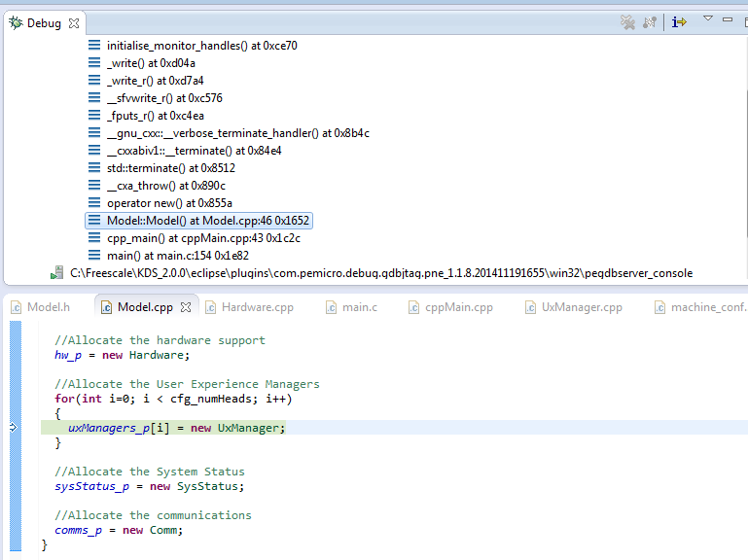Open the Debug view menu dropdown arrow
The image size is (748, 560).
coord(708,18)
